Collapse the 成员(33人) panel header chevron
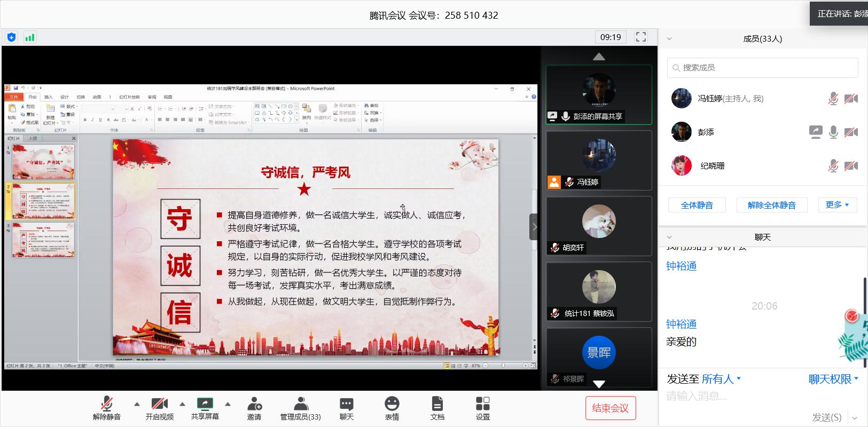 669,39
